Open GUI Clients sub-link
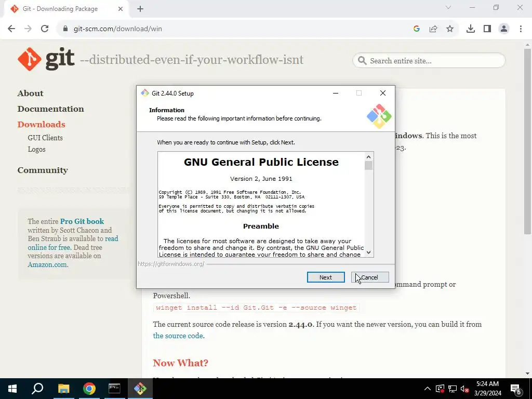The image size is (532, 399). (x=45, y=138)
